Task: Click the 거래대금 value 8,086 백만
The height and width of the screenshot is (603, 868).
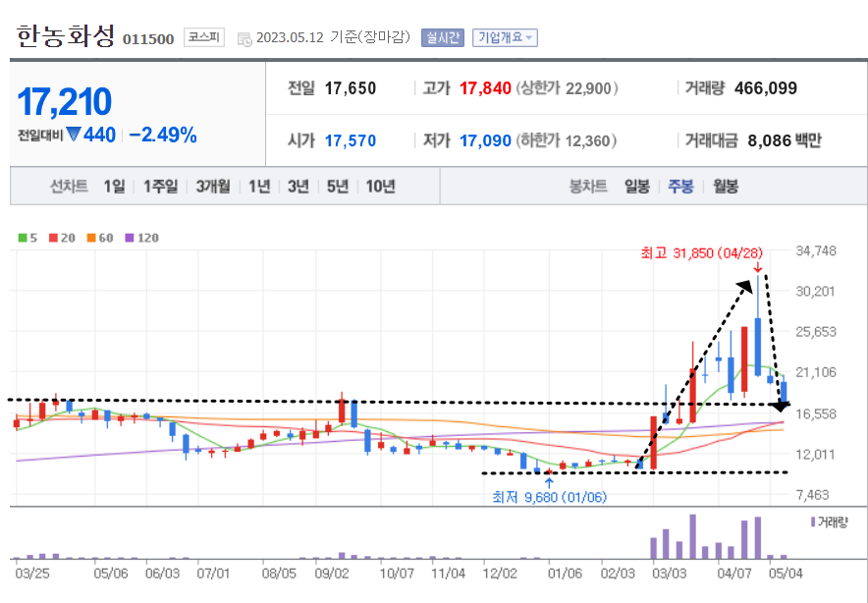Action: click(785, 140)
